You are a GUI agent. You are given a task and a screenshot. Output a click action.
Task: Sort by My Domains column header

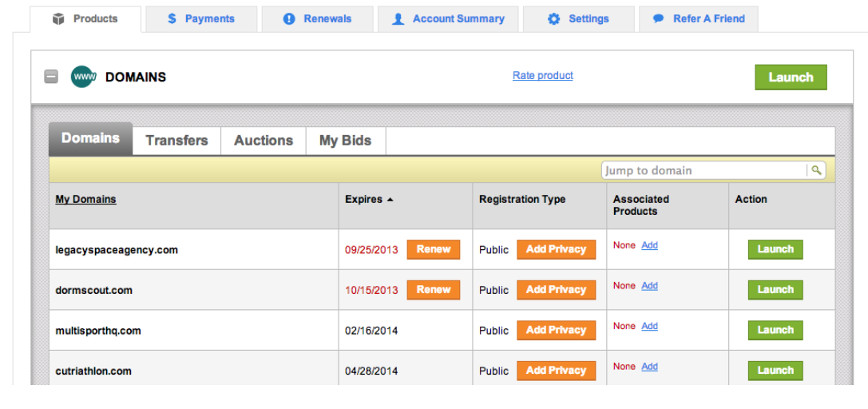[x=85, y=200]
